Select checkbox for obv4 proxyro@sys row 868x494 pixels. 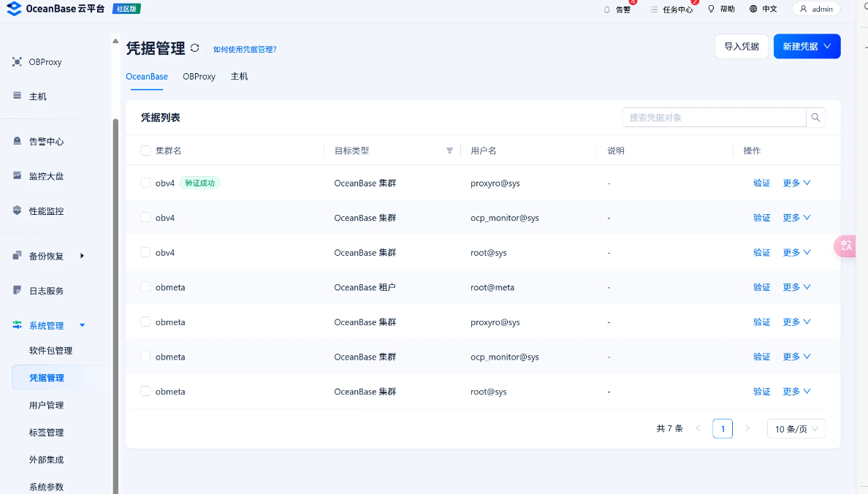[x=145, y=183]
